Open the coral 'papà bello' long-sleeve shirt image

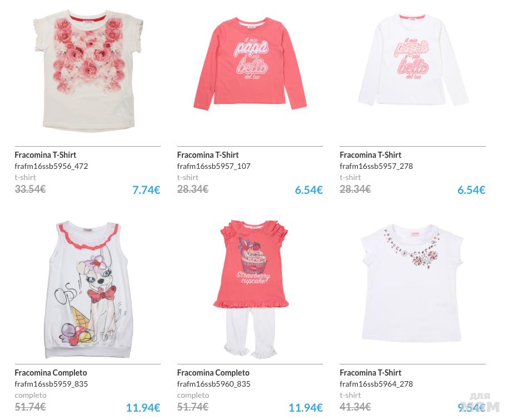tap(250, 63)
